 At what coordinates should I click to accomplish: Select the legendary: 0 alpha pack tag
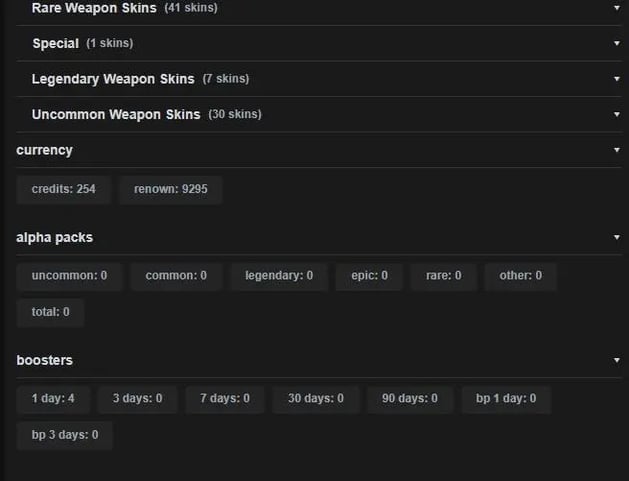pyautogui.click(x=279, y=276)
